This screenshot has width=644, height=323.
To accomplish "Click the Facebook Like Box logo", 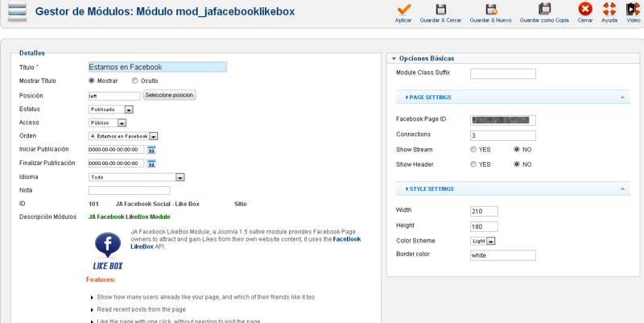I will [x=108, y=251].
